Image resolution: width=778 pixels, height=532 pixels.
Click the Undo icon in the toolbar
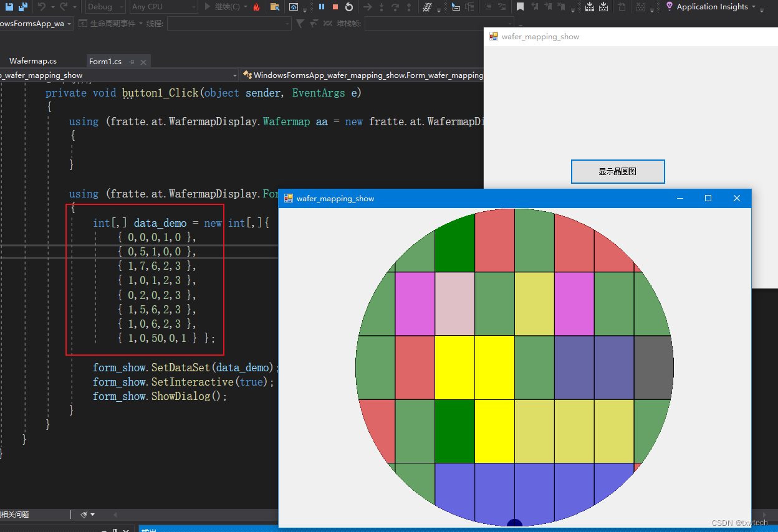click(x=41, y=7)
